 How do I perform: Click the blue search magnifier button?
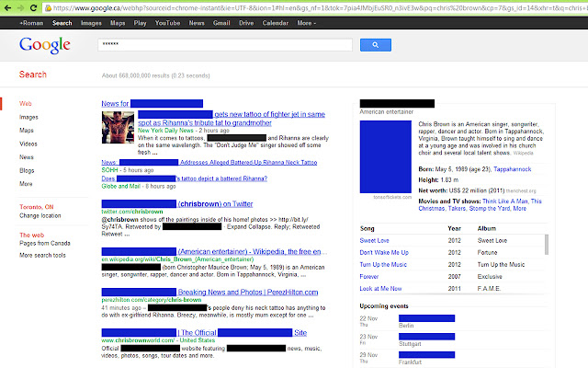pyautogui.click(x=376, y=45)
